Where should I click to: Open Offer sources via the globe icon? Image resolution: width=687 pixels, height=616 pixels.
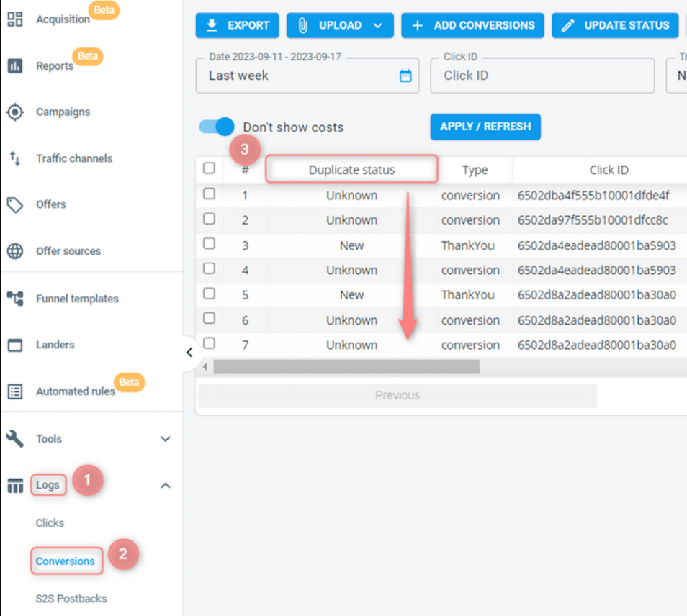coord(15,251)
